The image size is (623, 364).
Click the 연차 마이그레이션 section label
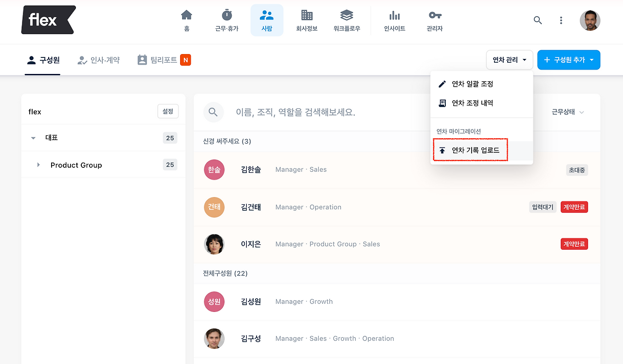(458, 131)
